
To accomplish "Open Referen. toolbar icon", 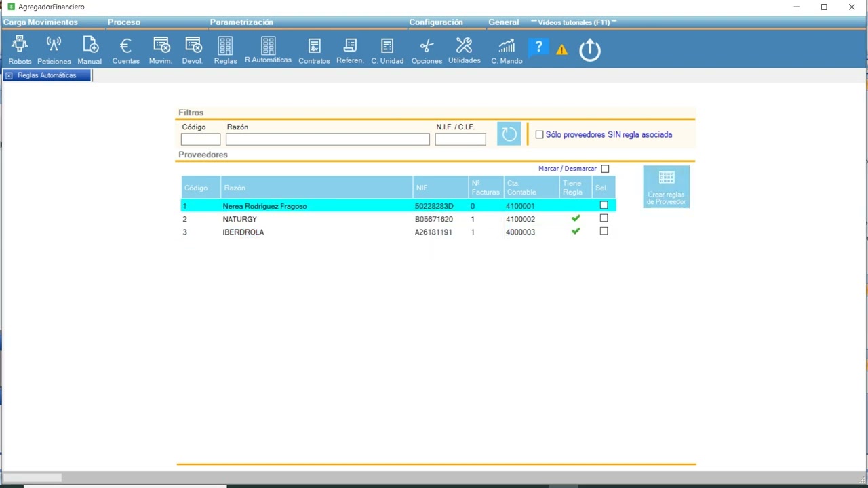I will pos(350,51).
